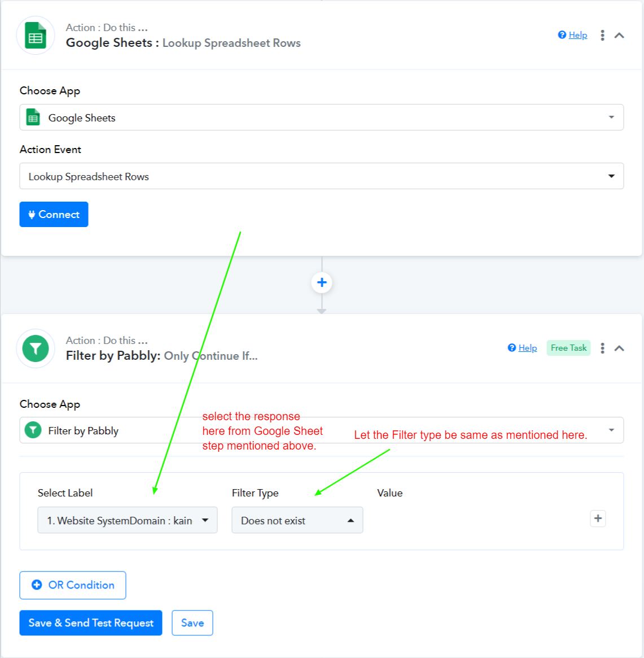Click the small Google Sheets icon in app dropdown
The width and height of the screenshot is (644, 658).
33,117
